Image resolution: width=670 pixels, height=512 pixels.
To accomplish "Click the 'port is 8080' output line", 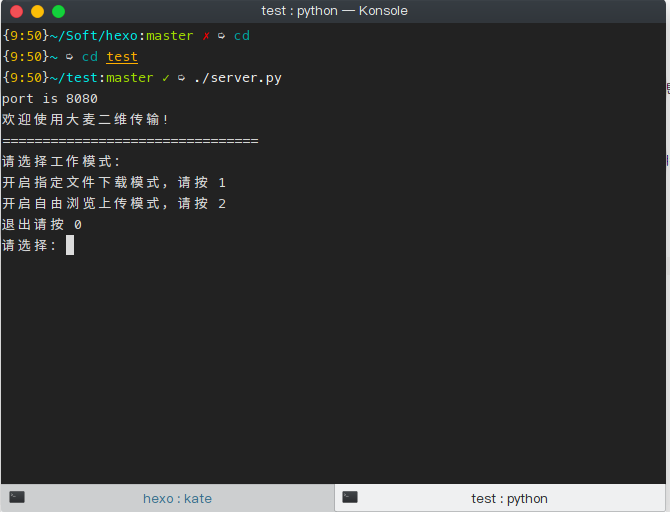I will (50, 99).
